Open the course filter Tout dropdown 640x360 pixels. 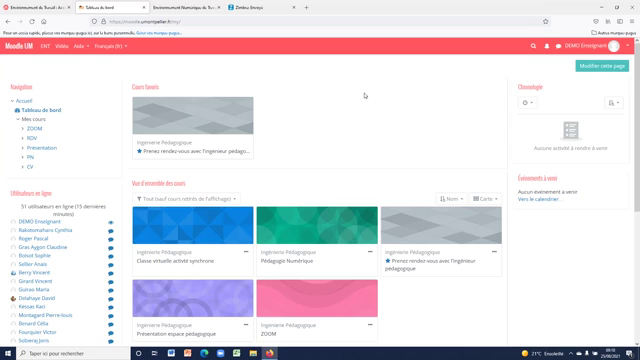click(x=187, y=199)
